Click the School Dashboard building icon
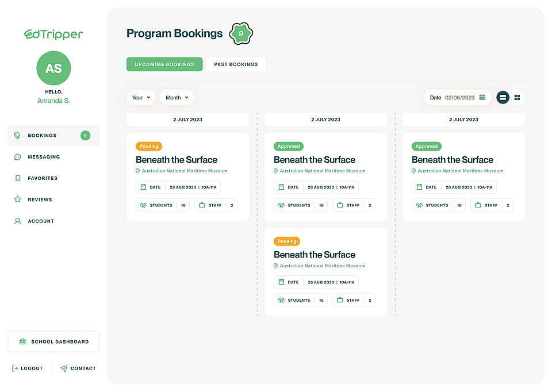 click(x=22, y=341)
